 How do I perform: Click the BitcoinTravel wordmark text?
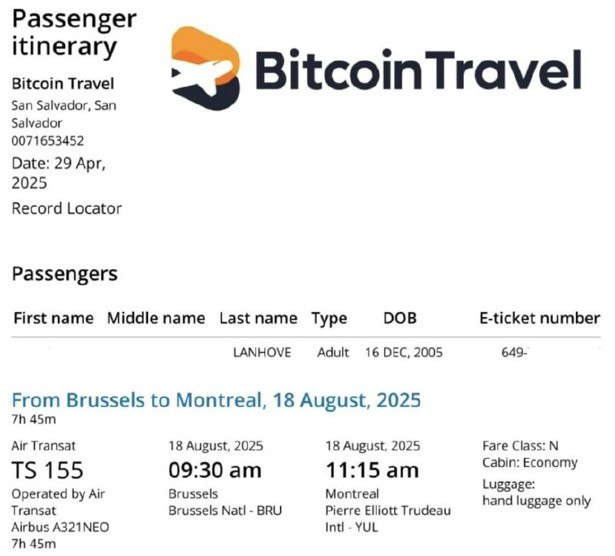[418, 70]
